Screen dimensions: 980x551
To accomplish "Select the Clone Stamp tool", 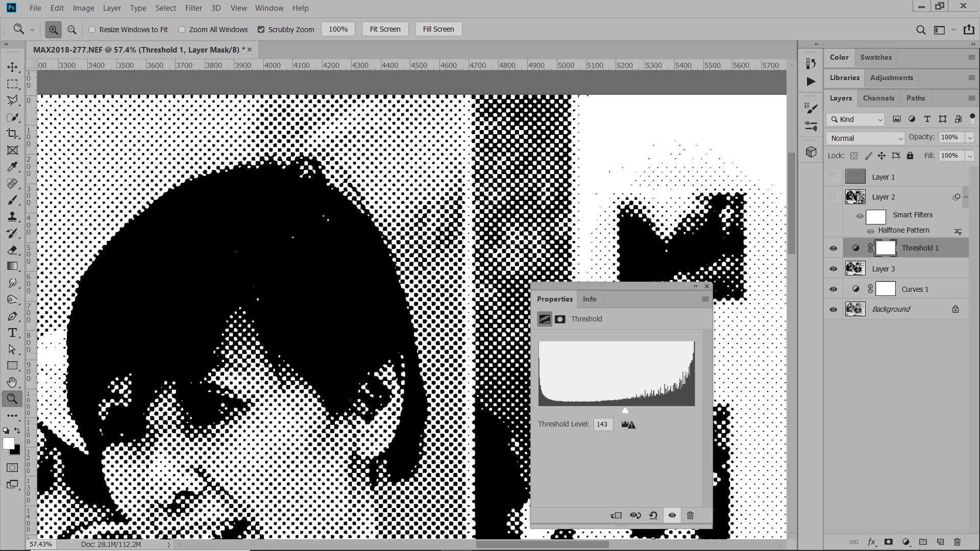I will (x=12, y=216).
